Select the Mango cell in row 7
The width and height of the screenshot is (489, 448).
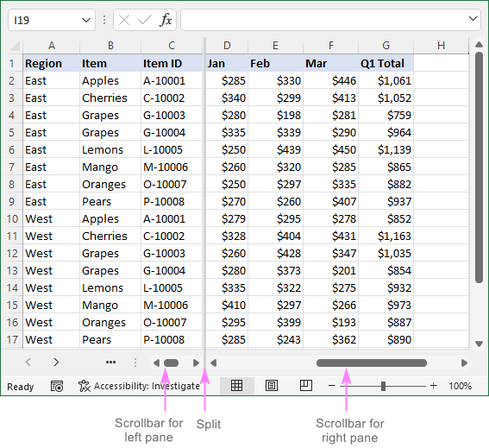point(110,167)
